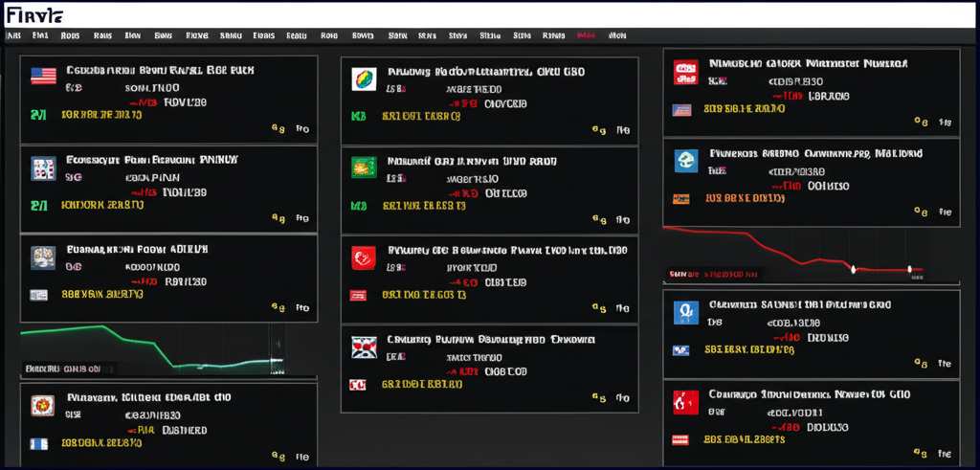Select the red highlighted tab in the navigation bar
Screen dimensions: 980x470
tap(586, 35)
